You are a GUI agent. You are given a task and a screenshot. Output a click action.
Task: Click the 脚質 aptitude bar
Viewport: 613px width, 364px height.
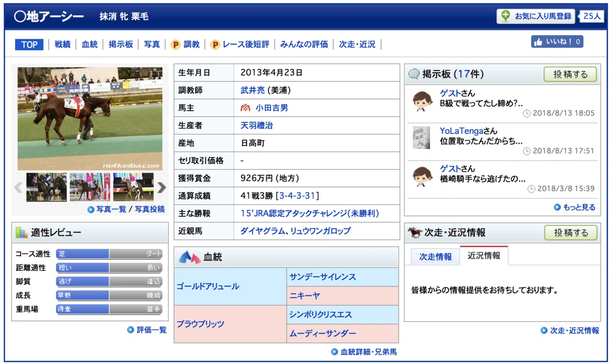109,282
